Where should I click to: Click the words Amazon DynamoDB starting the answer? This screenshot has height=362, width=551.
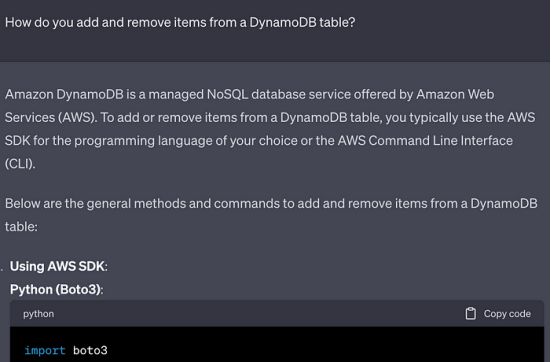(x=64, y=94)
